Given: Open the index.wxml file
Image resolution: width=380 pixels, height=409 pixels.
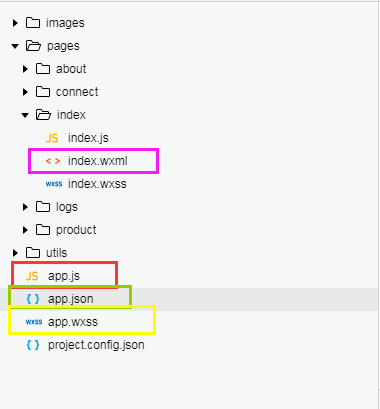Looking at the screenshot, I should (98, 161).
